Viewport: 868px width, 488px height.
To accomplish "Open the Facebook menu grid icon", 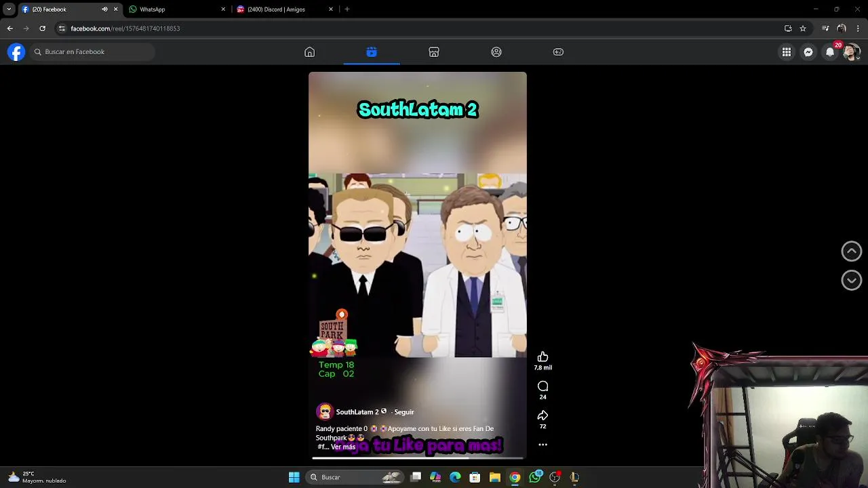I will [x=787, y=52].
